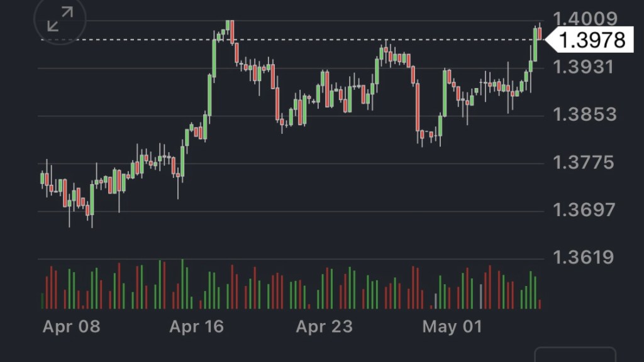Click the partially visible button at bottom right

tap(575, 354)
